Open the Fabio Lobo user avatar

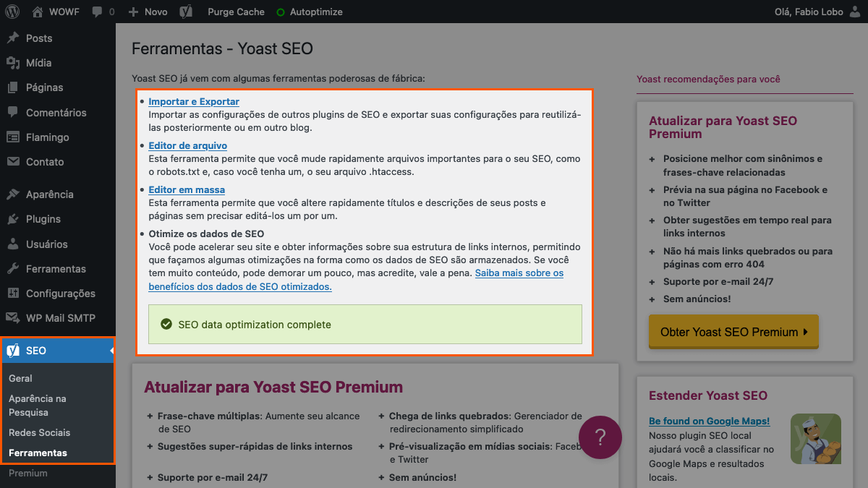point(855,12)
